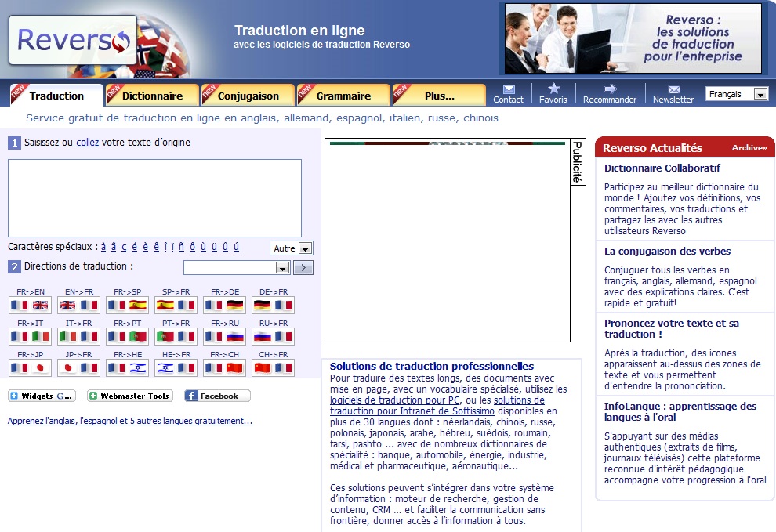Pick the FR->RU flags icon
Screen dimensions: 776x532
[x=223, y=337]
